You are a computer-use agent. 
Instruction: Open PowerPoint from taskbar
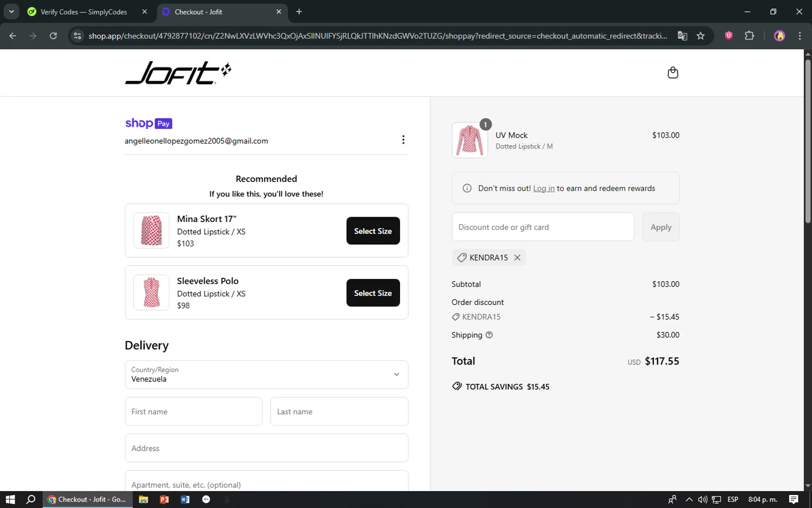click(x=164, y=499)
